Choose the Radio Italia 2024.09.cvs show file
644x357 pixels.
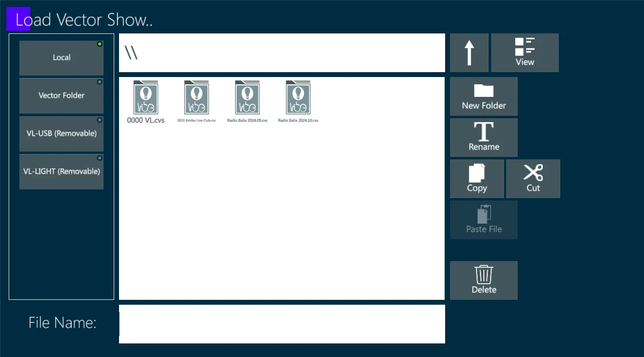(x=247, y=102)
